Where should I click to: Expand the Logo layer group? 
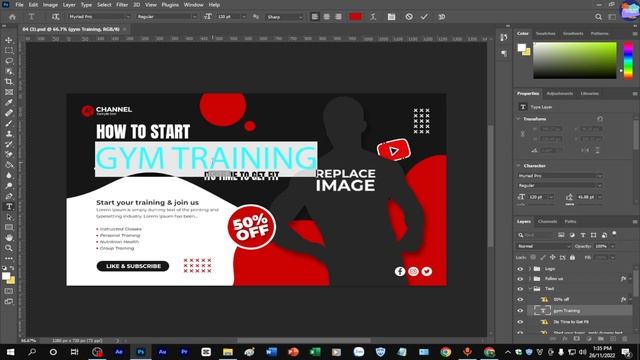(530, 269)
